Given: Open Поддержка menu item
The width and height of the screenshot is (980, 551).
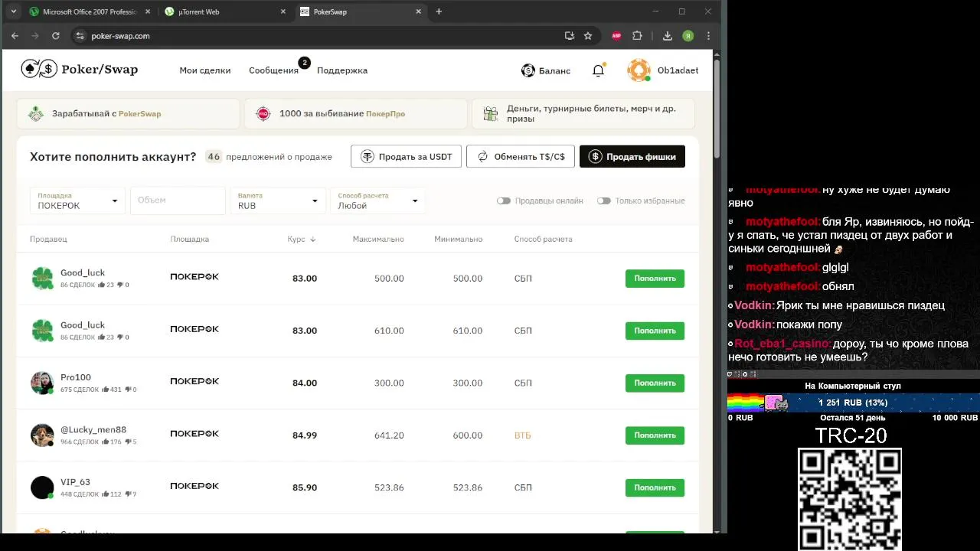Looking at the screenshot, I should [342, 70].
